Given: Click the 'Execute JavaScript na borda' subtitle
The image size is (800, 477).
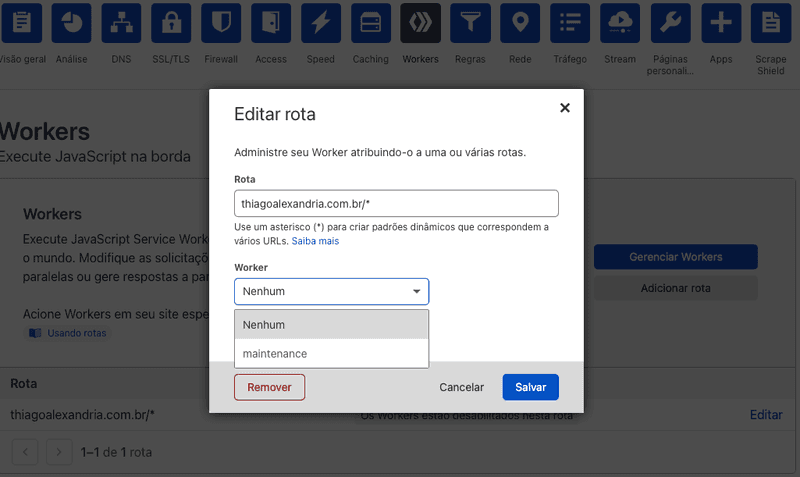Looking at the screenshot, I should [95, 156].
